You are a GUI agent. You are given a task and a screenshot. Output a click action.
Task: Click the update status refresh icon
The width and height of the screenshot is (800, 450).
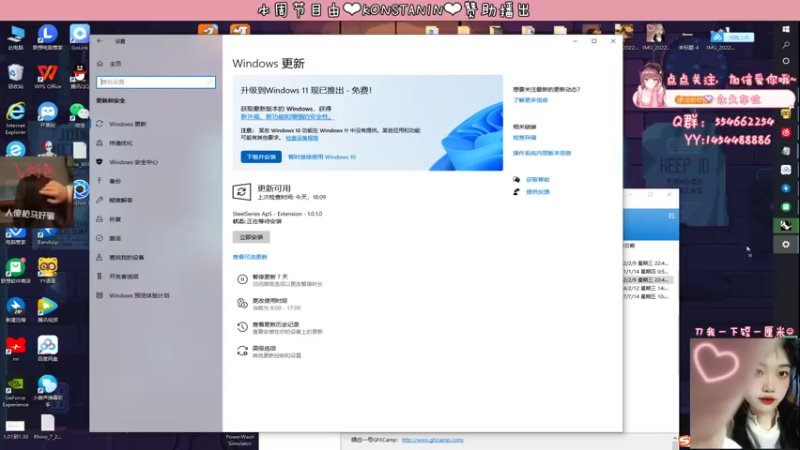coord(241,192)
